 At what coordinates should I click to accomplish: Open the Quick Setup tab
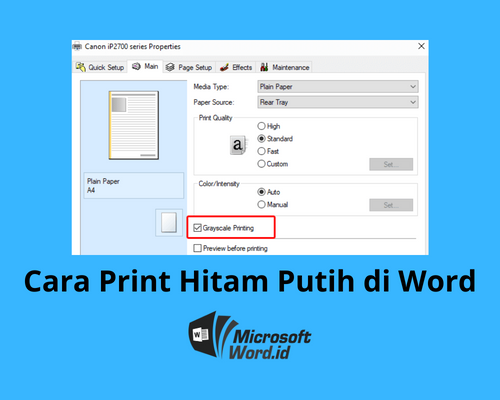tap(100, 67)
